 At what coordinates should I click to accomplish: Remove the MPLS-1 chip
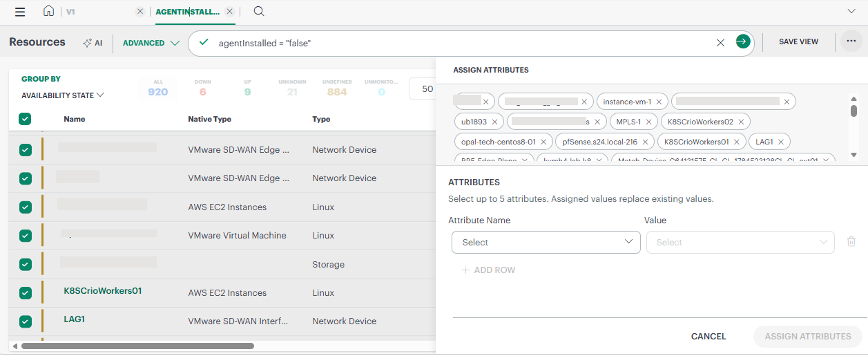648,122
